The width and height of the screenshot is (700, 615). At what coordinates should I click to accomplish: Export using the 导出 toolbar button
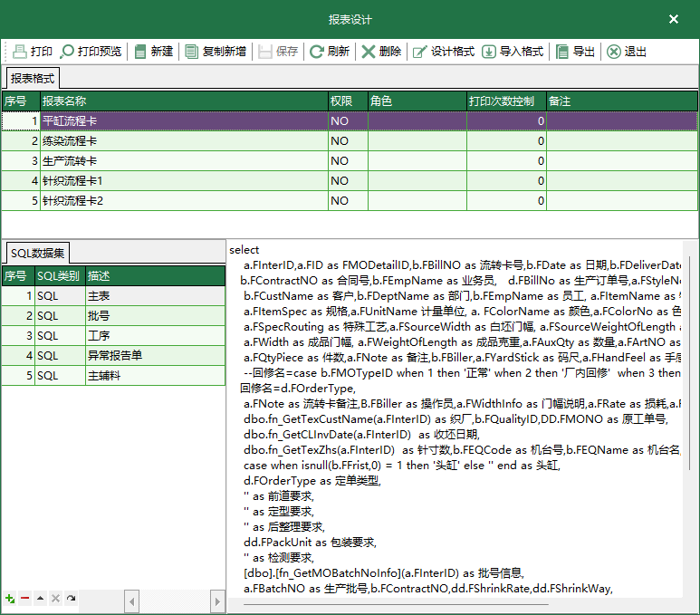575,52
